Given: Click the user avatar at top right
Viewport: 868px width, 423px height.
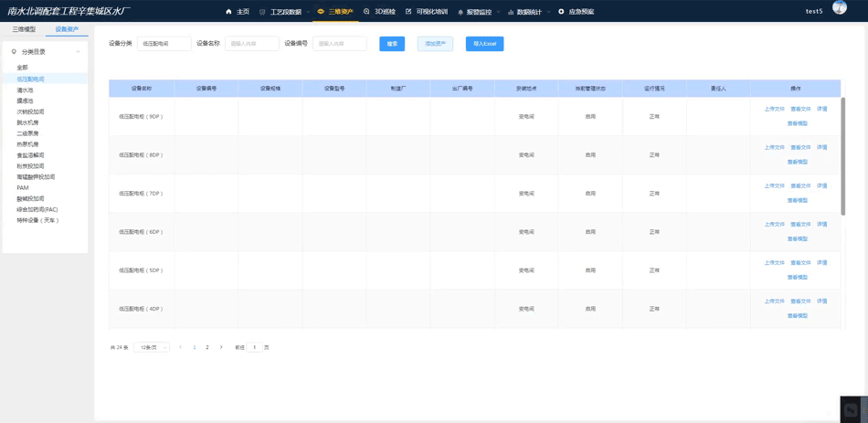Looking at the screenshot, I should pos(840,8).
